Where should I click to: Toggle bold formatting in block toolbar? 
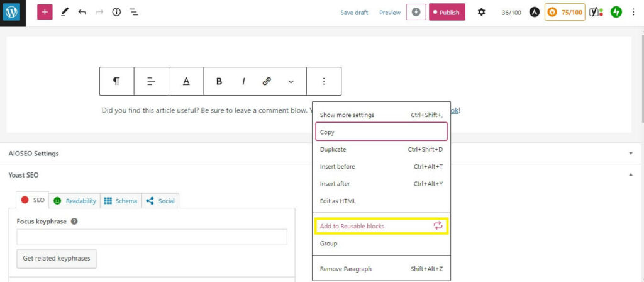219,81
